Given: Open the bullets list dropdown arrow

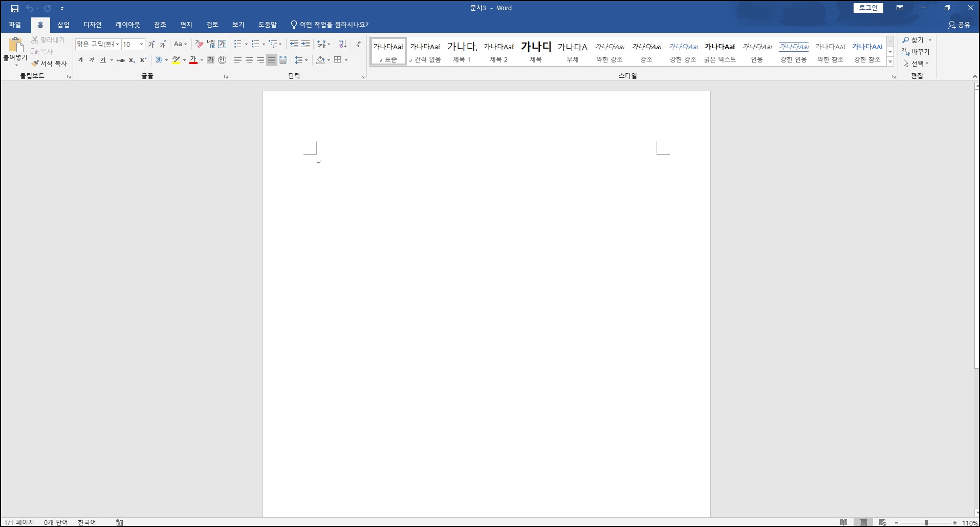Looking at the screenshot, I should pyautogui.click(x=246, y=45).
